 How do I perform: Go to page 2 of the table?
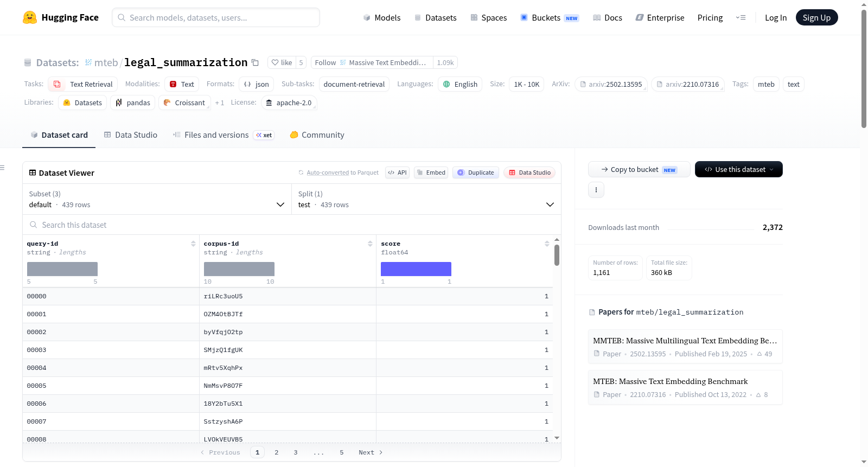[x=277, y=452]
